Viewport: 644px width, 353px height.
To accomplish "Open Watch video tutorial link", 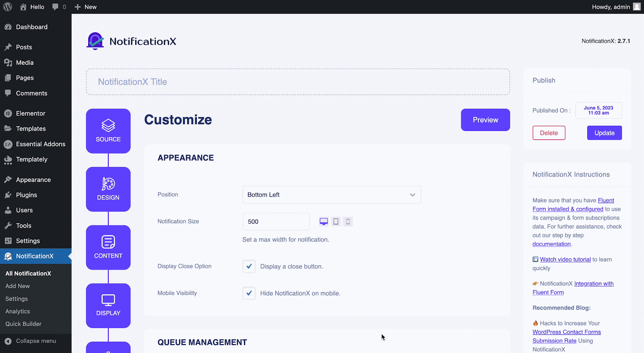I will pyautogui.click(x=565, y=260).
